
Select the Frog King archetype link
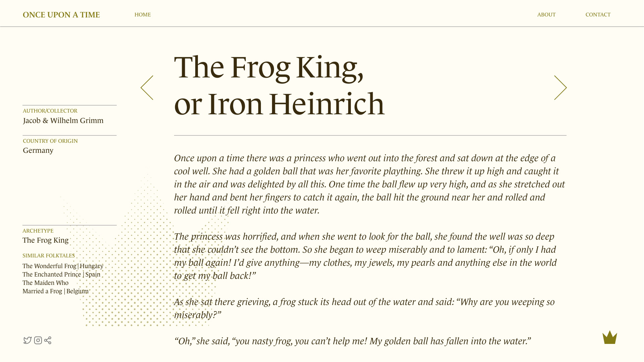(46, 240)
